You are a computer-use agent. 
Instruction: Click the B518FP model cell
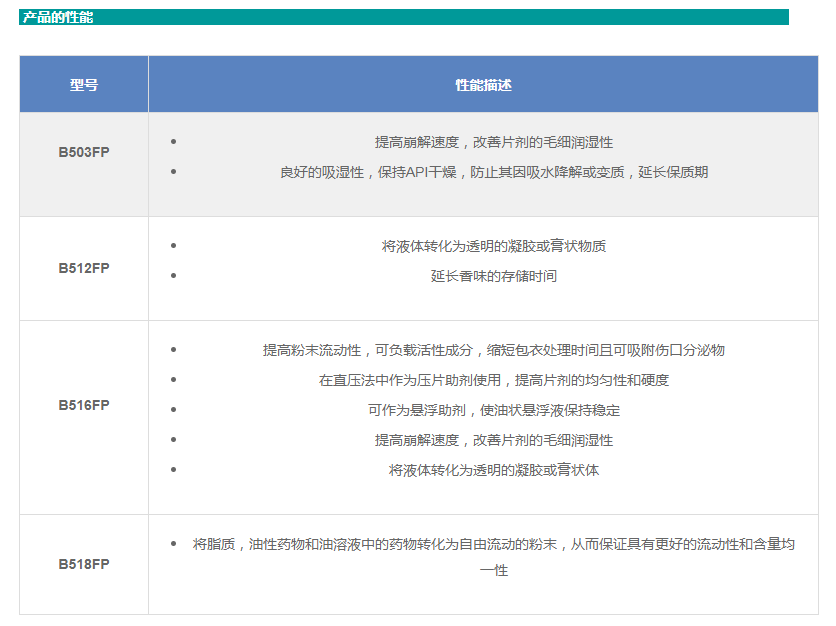[84, 564]
